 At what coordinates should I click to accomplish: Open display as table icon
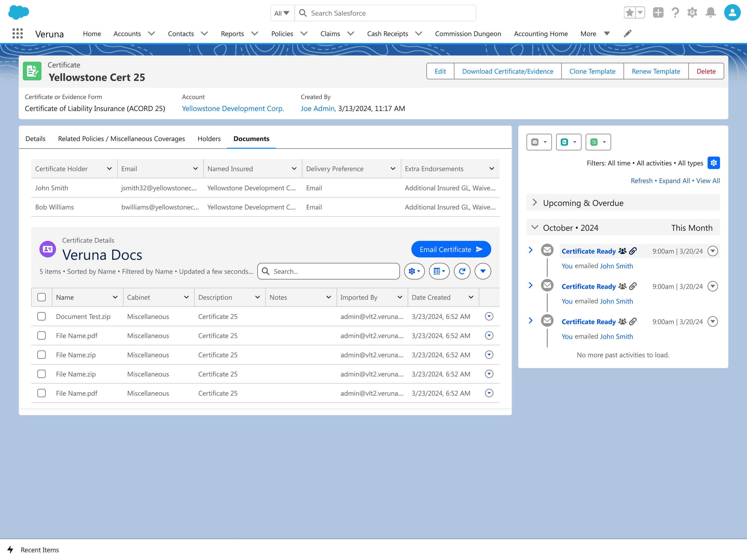(439, 271)
